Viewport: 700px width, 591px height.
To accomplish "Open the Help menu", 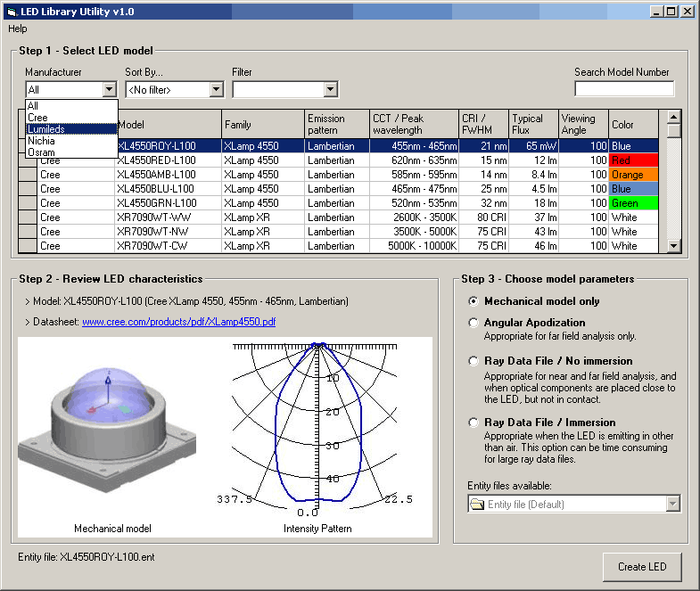I will point(18,29).
